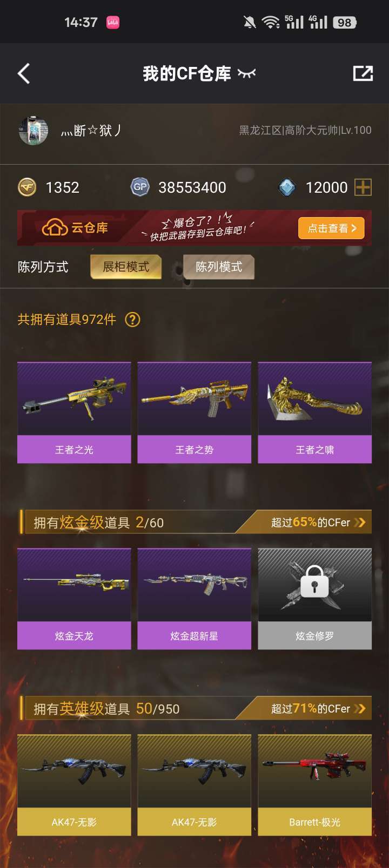
Task: Open the 炫金天龙 sniper card
Action: coord(74,599)
